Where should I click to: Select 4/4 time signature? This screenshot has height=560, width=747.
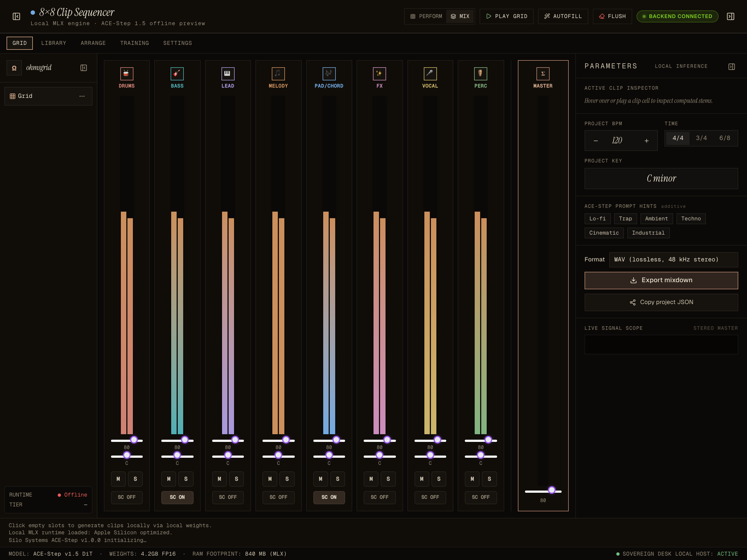pyautogui.click(x=678, y=138)
